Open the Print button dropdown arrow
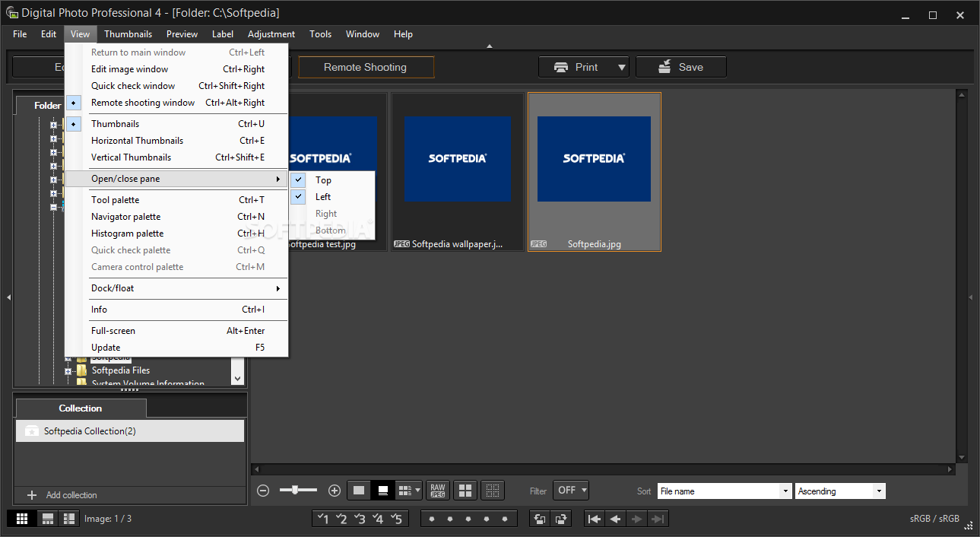This screenshot has width=980, height=537. tap(622, 67)
